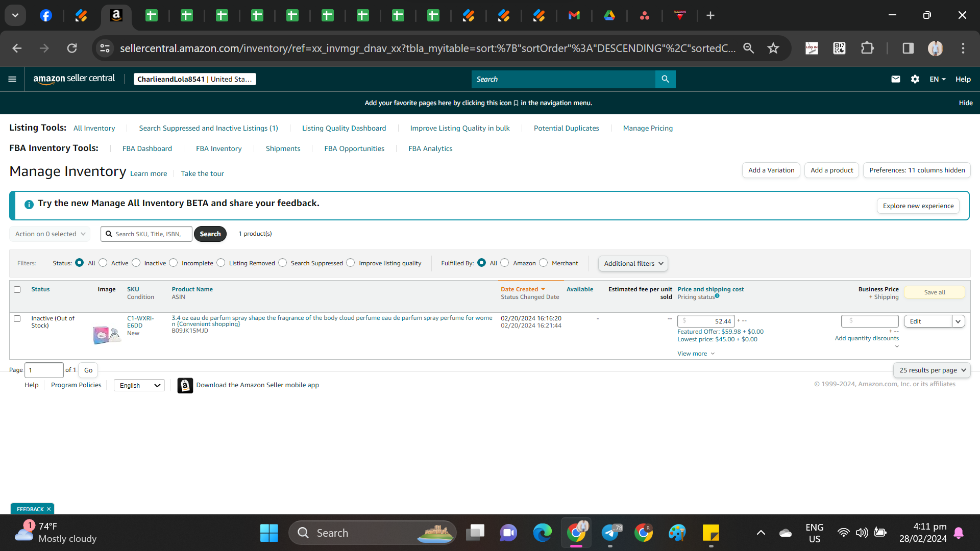Click the perfume product thumbnail image

tap(106, 335)
